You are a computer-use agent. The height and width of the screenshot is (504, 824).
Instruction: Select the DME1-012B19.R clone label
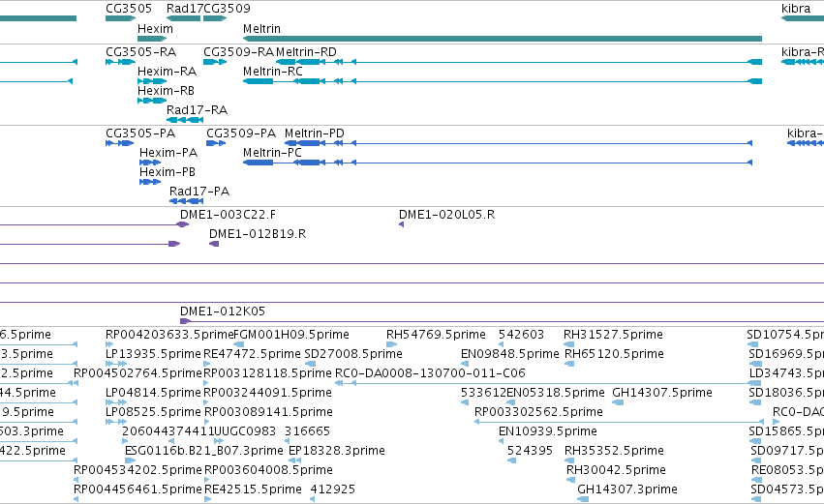258,234
